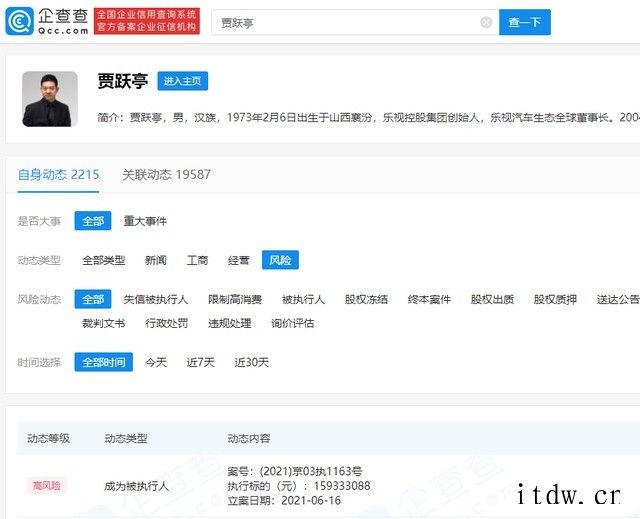Click the search box containing 贾跃亭

coord(355,22)
